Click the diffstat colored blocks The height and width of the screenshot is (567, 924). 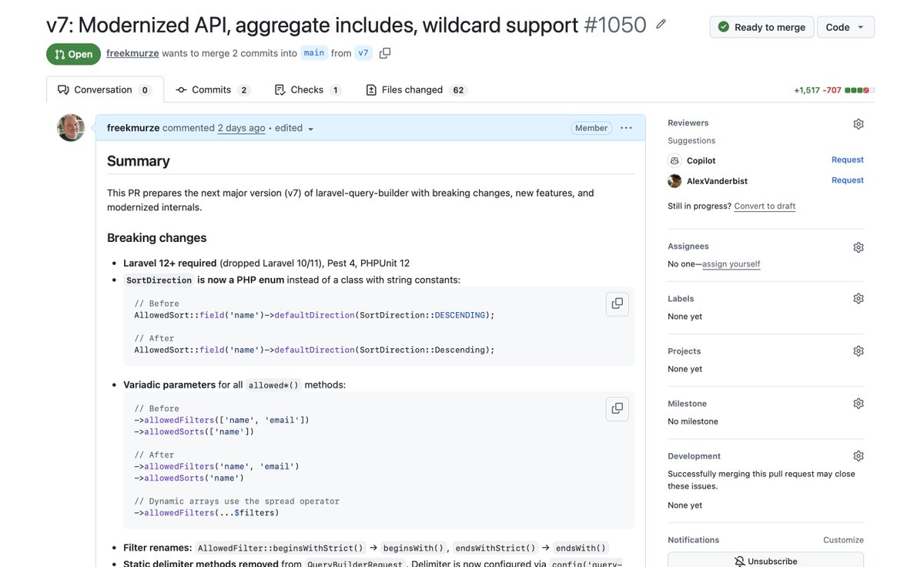click(859, 90)
